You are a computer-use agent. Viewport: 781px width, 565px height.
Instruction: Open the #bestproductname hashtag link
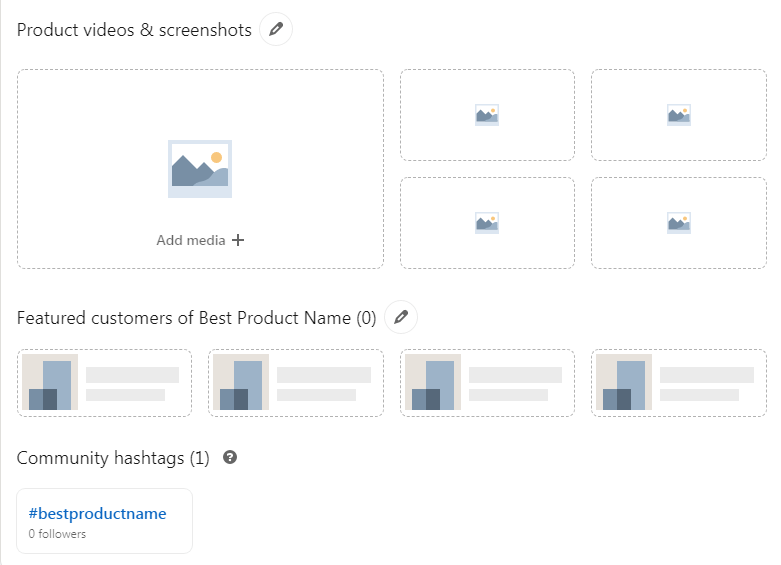(97, 514)
